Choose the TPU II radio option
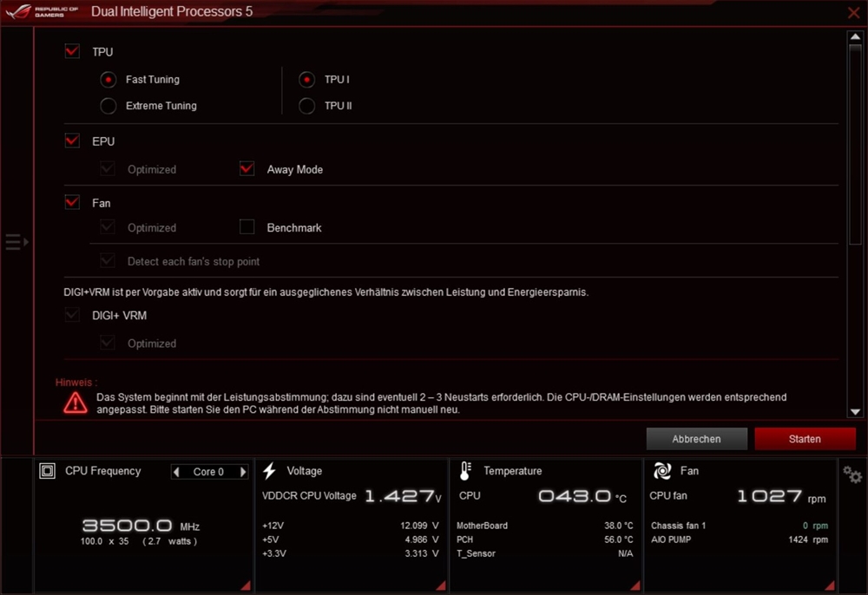 pyautogui.click(x=306, y=106)
